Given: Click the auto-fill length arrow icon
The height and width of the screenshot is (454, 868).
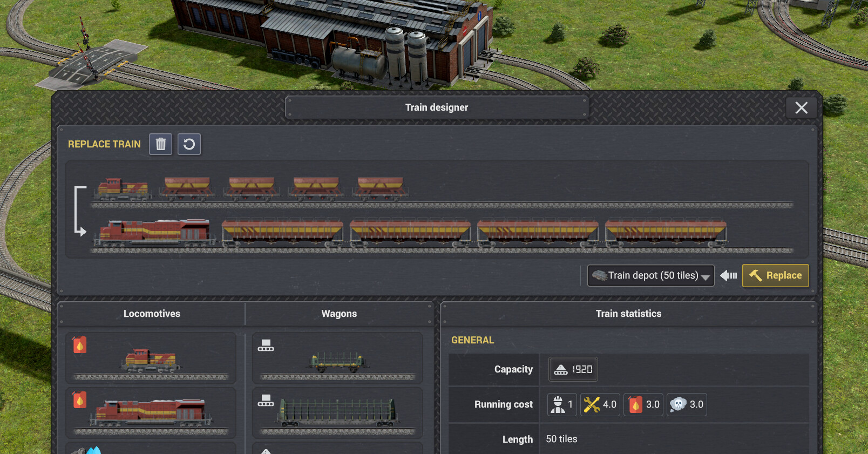Looking at the screenshot, I should click(x=729, y=275).
